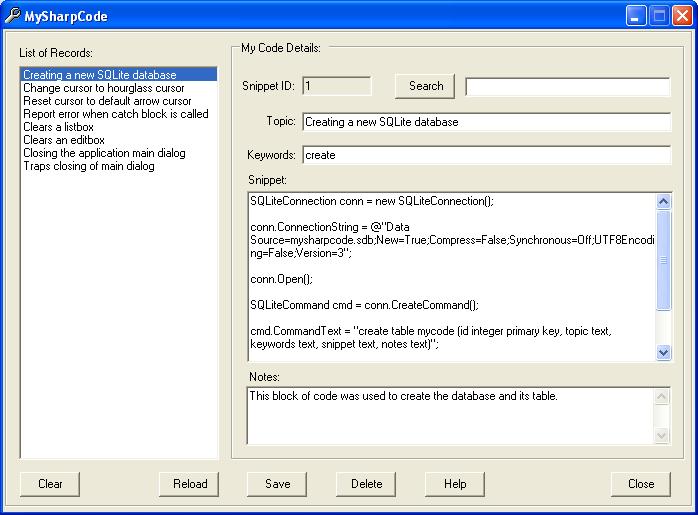This screenshot has height=515, width=698.
Task: Click the 'SQLiteCommand cmd' line in snippet
Action: (x=364, y=305)
